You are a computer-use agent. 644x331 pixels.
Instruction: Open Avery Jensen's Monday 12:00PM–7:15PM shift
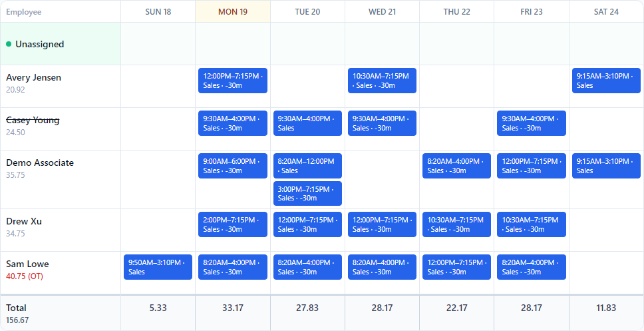click(x=233, y=81)
